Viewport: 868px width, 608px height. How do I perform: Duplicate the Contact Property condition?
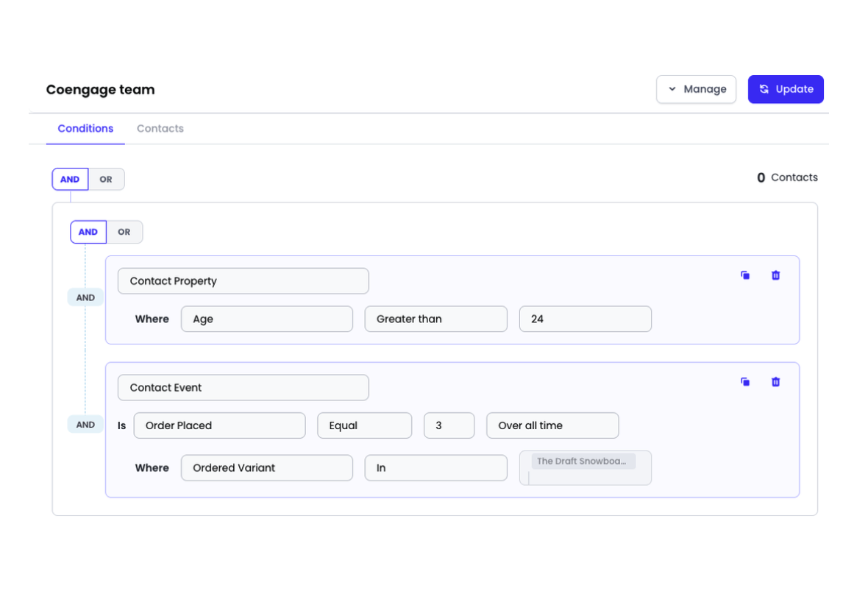tap(745, 275)
